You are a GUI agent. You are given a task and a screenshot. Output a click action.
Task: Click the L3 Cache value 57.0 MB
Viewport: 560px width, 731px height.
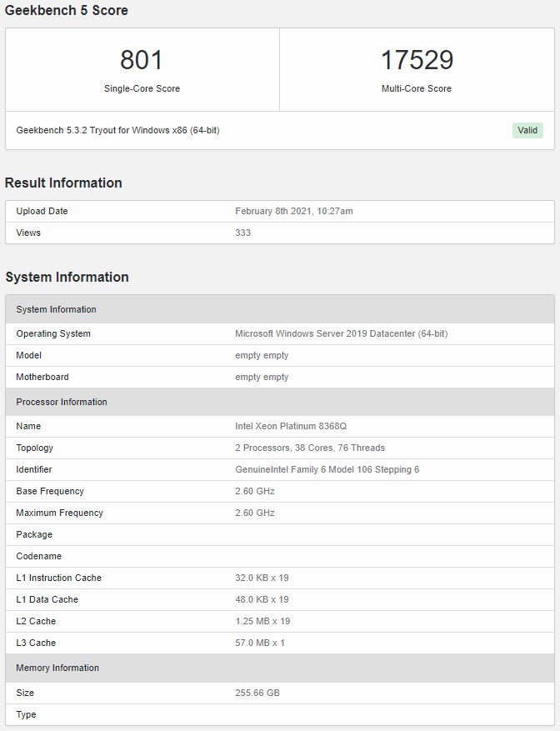(260, 643)
